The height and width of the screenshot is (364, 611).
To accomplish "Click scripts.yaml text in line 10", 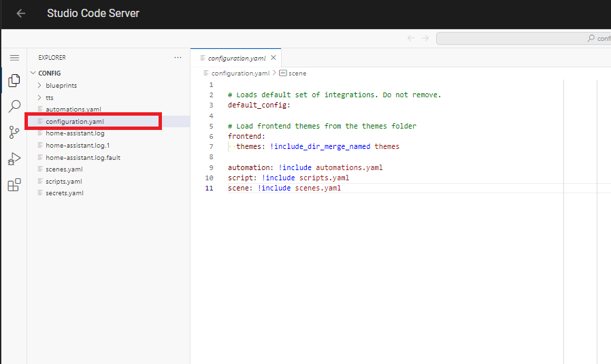I will 324,178.
